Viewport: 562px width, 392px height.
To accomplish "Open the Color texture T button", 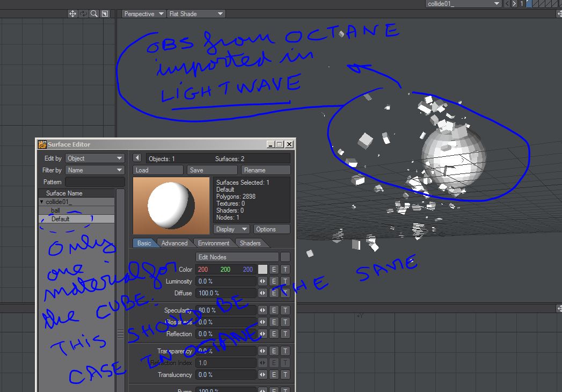I will [286, 270].
